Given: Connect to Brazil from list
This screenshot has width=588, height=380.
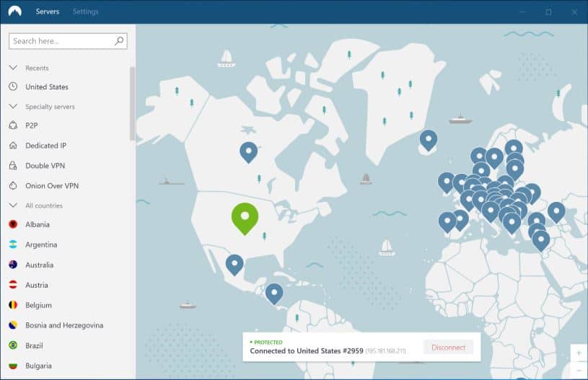Looking at the screenshot, I should pyautogui.click(x=34, y=345).
